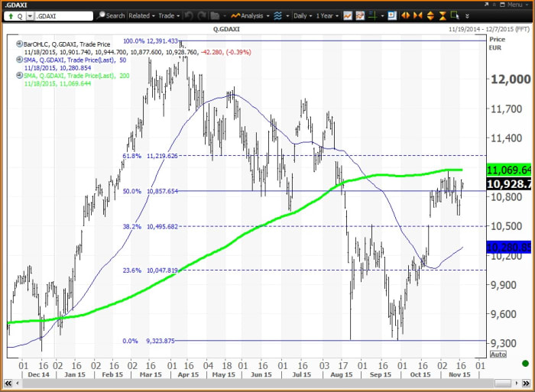Image resolution: width=535 pixels, height=392 pixels.
Task: Click the Search magnifier button
Action: click(101, 15)
